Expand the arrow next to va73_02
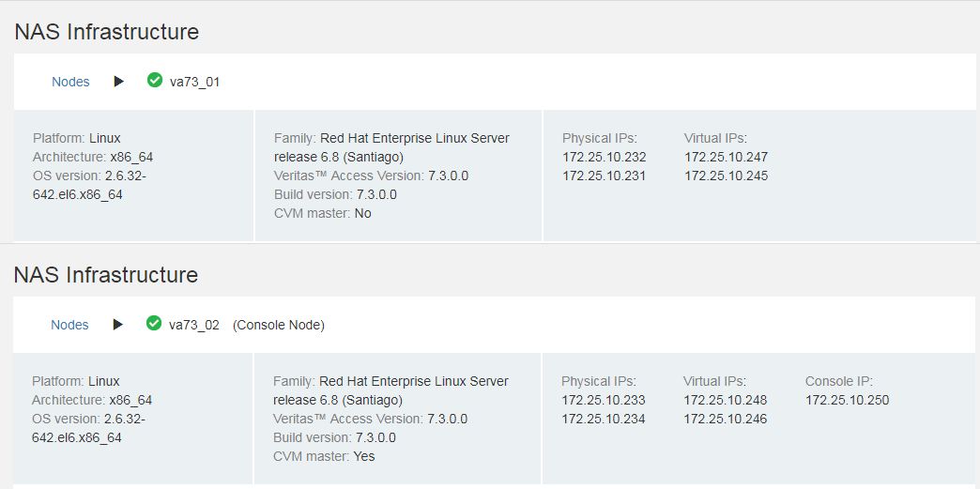This screenshot has height=489, width=980. point(117,325)
